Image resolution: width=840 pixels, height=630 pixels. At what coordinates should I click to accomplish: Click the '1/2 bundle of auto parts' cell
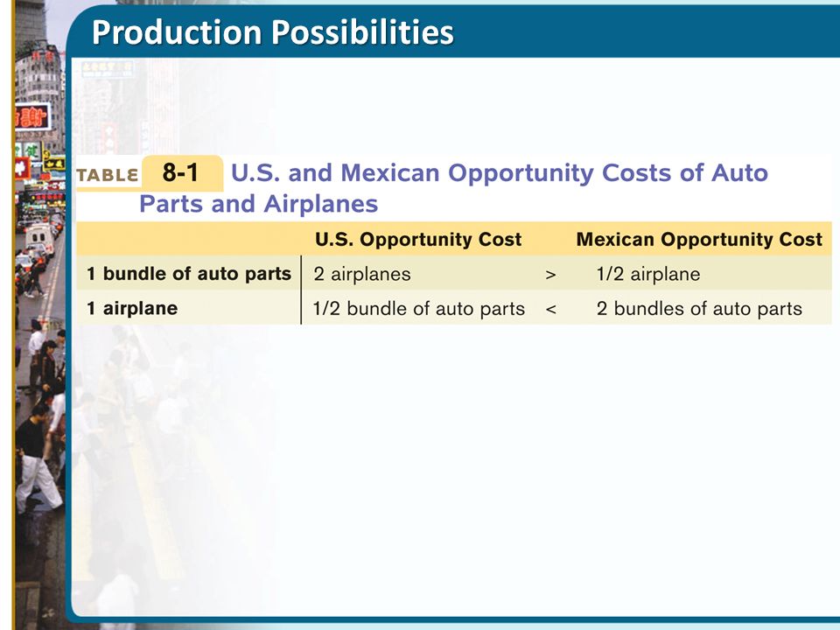click(x=419, y=309)
